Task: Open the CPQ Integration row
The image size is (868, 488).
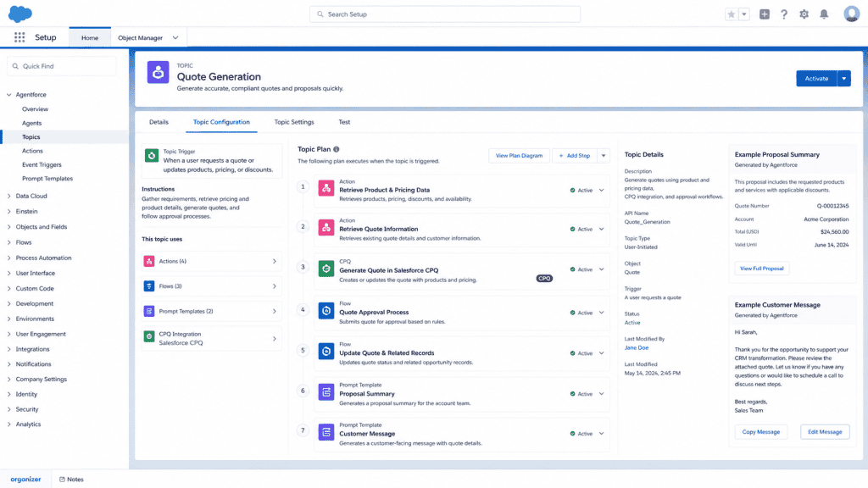Action: point(211,338)
